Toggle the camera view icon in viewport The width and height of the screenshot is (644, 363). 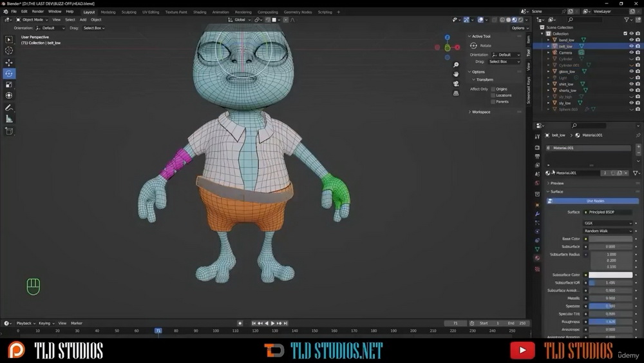(x=456, y=83)
